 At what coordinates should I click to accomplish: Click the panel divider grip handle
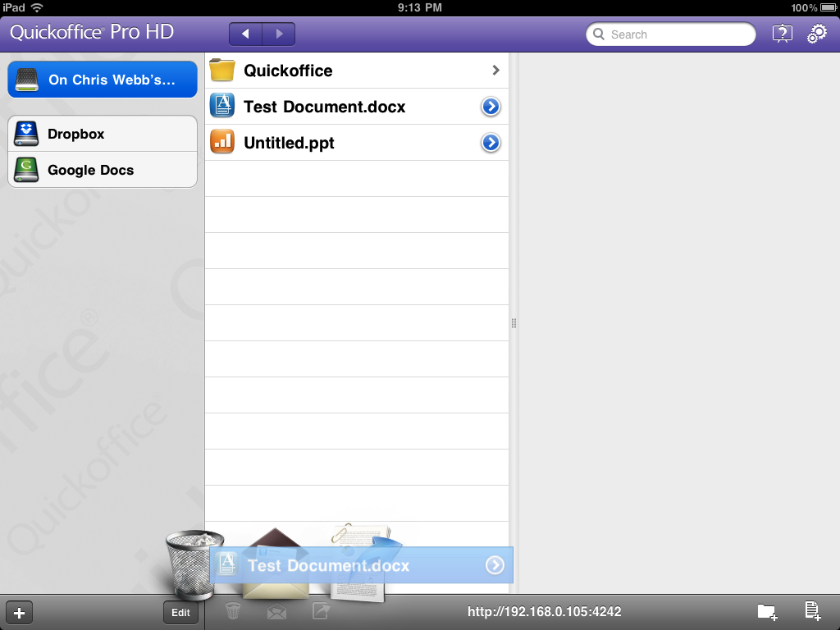coord(514,323)
